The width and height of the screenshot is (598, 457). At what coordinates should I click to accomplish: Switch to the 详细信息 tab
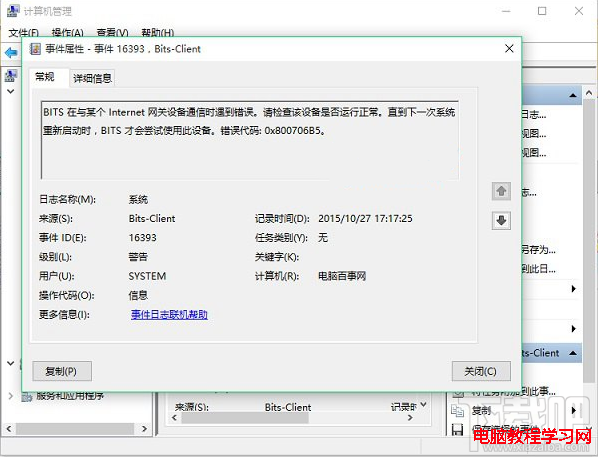(x=92, y=78)
